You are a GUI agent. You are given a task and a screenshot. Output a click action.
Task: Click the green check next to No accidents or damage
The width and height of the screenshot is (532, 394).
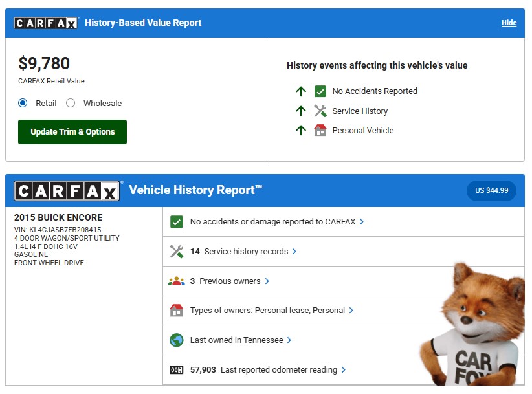click(x=176, y=222)
